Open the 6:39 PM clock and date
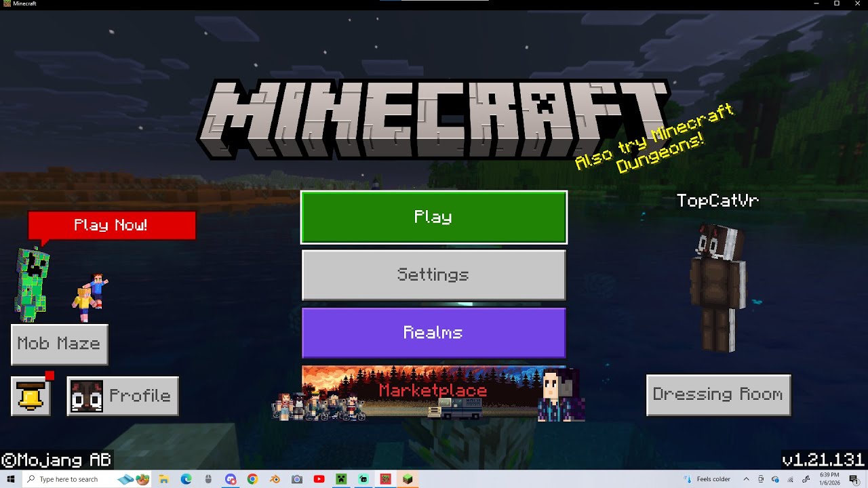Screen dimensions: 868x488 pos(829,479)
